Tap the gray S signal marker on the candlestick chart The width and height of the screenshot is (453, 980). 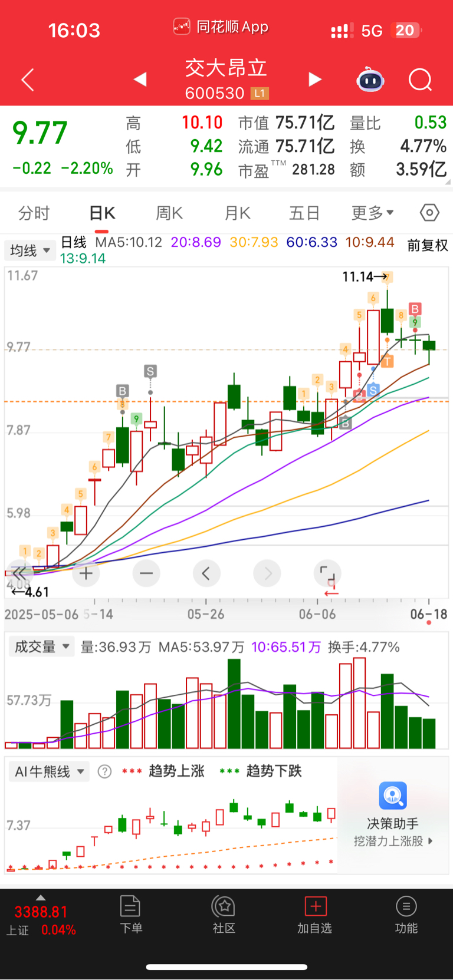pyautogui.click(x=150, y=371)
